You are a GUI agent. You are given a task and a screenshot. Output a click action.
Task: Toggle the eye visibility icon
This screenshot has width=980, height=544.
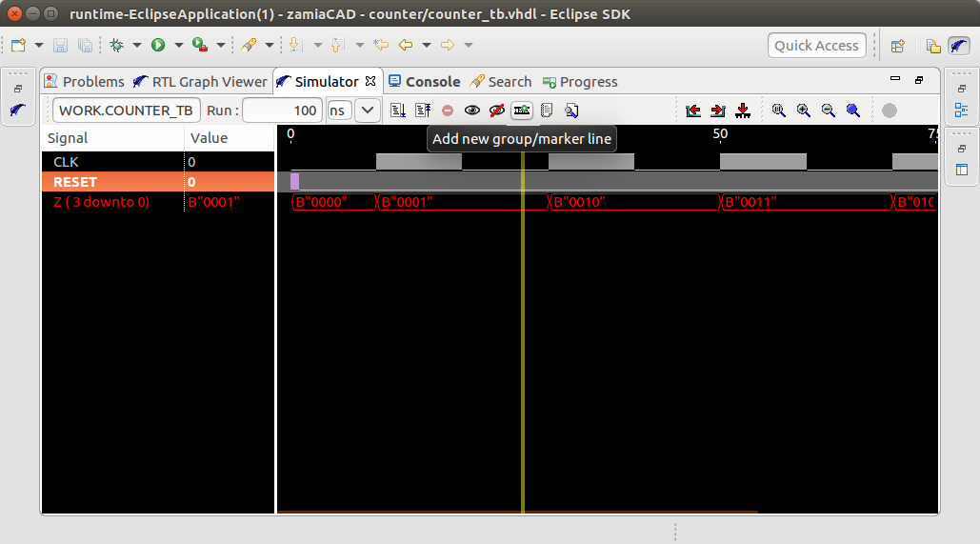[471, 111]
